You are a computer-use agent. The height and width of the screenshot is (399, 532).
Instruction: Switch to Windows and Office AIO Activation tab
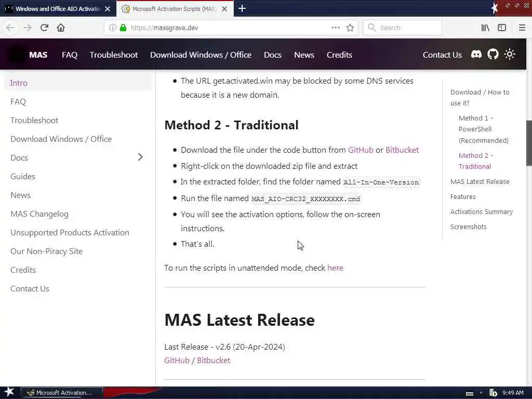coord(58,9)
